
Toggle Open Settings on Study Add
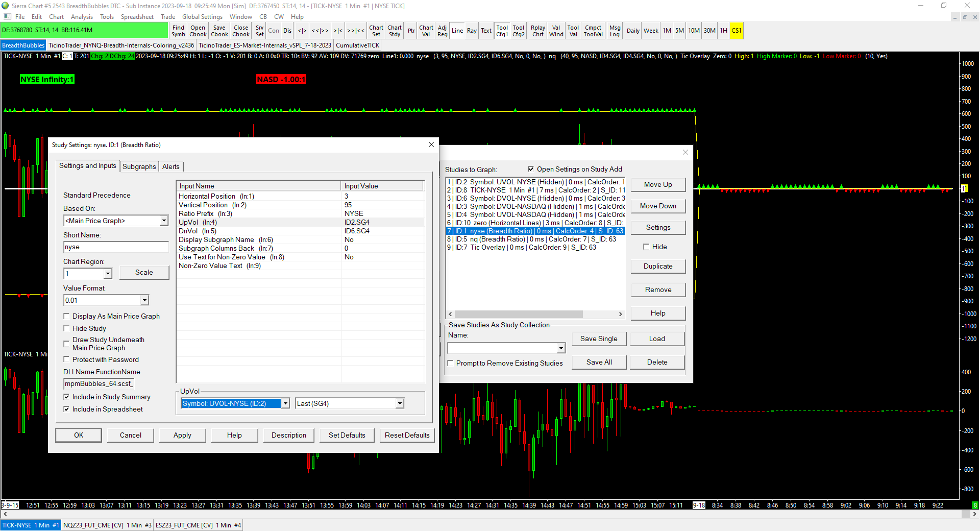tap(531, 169)
